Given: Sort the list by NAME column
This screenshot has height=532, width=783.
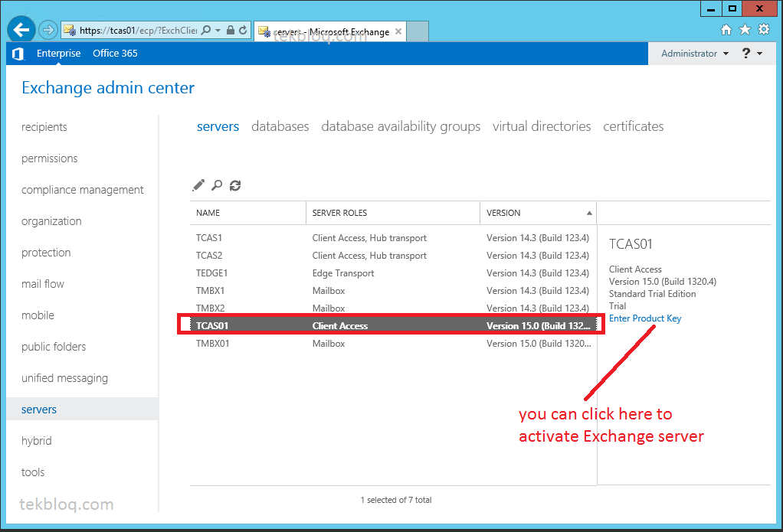Looking at the screenshot, I should 248,213.
